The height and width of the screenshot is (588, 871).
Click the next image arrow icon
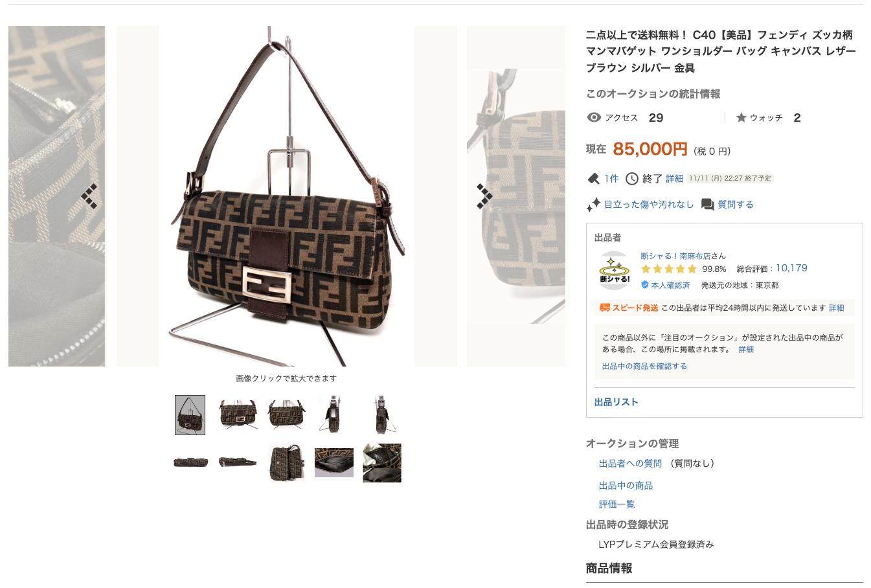point(484,196)
